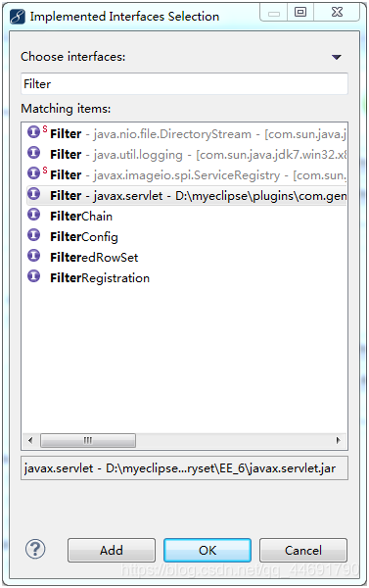The width and height of the screenshot is (369, 588).
Task: Open the view menu dropdown arrow
Action: click(x=337, y=57)
